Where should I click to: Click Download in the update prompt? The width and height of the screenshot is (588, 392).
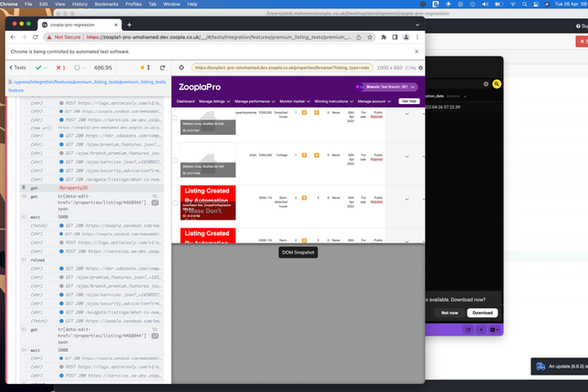coord(482,313)
